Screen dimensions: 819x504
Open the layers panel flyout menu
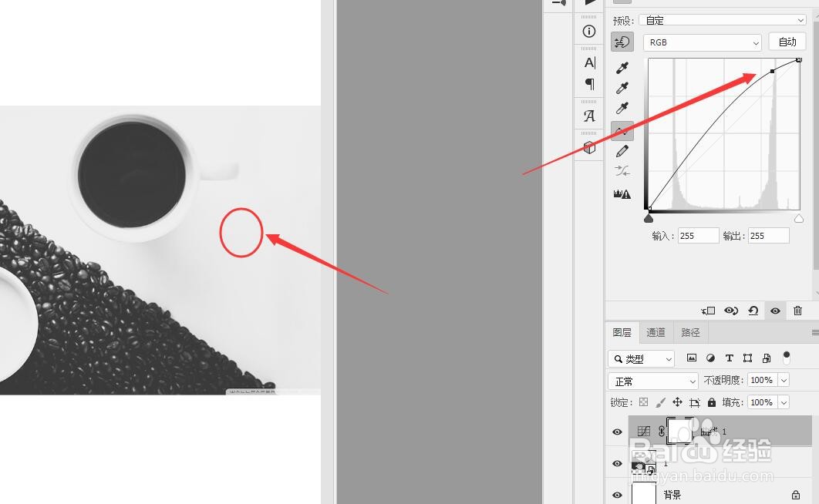coord(815,332)
